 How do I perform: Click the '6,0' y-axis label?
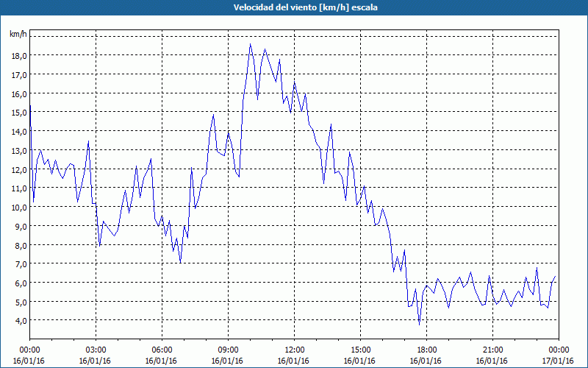tap(21, 283)
